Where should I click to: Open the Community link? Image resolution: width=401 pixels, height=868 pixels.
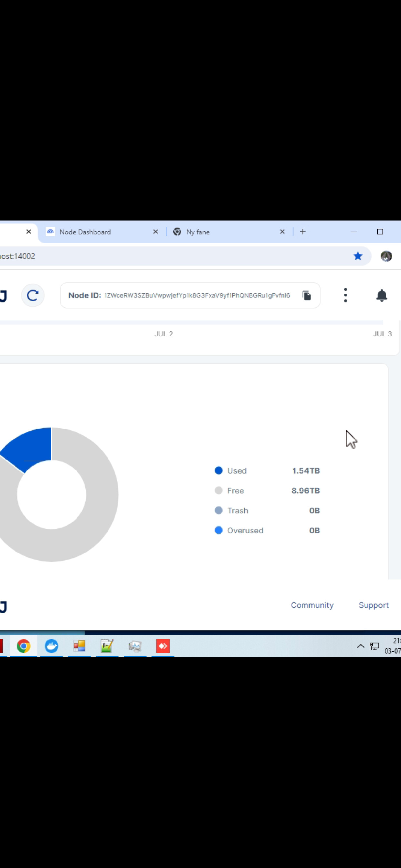point(312,605)
